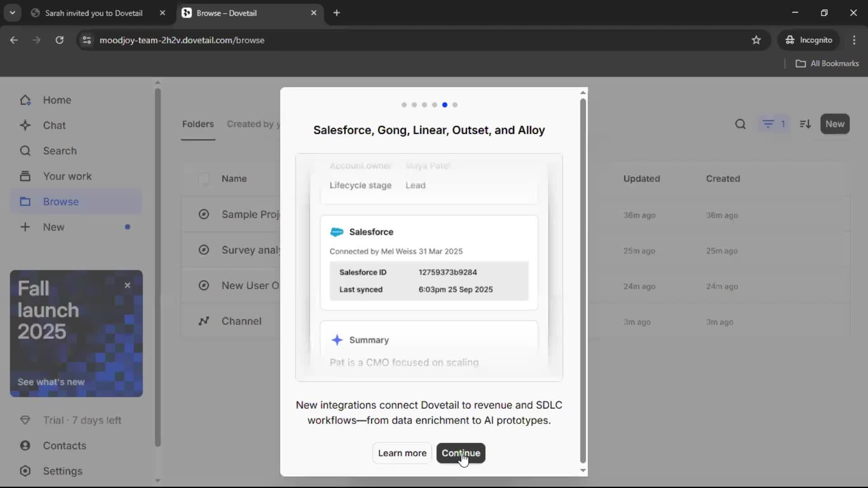
Task: Click the Learn more button
Action: 402,453
